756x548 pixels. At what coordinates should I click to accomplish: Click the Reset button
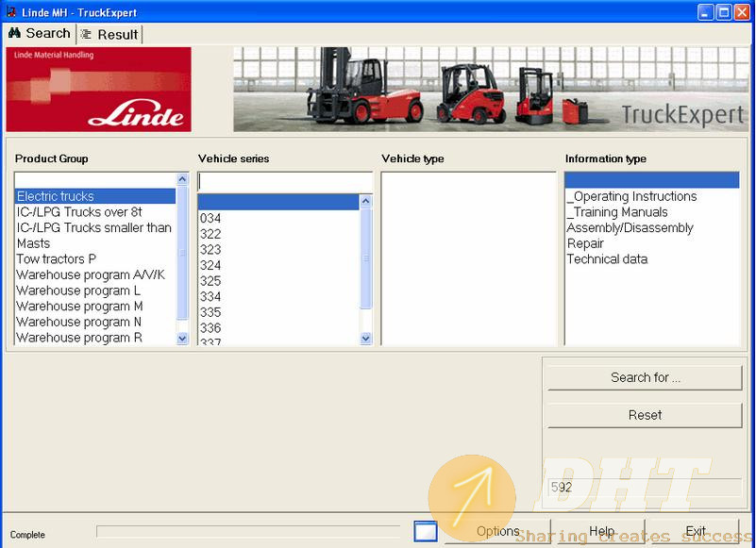[645, 415]
